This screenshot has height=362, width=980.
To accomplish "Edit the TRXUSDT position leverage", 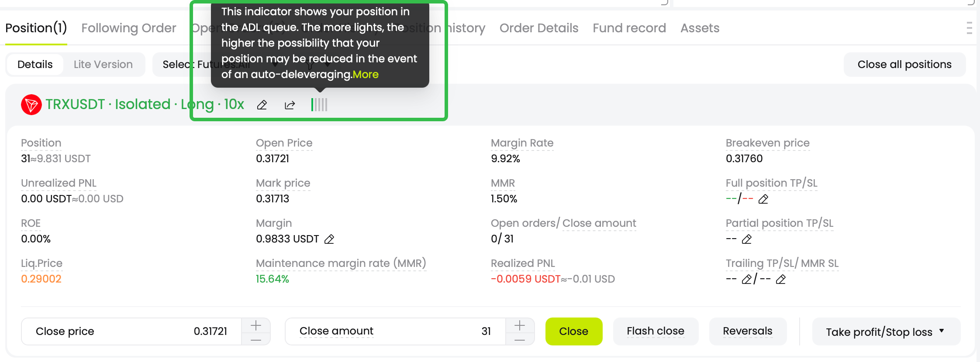I will click(x=262, y=105).
